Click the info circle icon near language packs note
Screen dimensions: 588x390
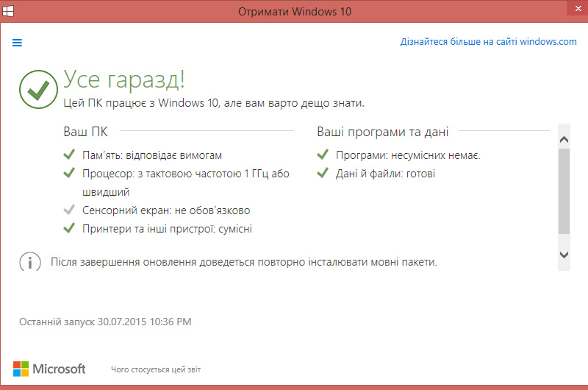click(30, 262)
